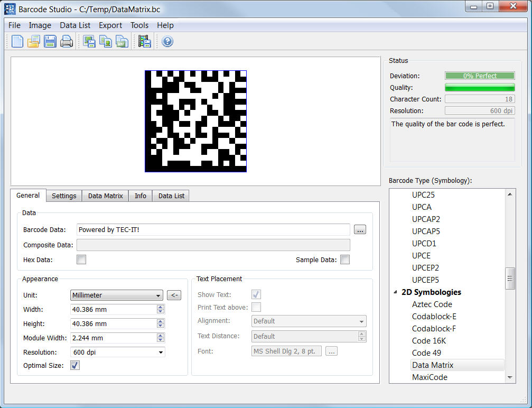Click the Font ellipsis button
This screenshot has width=532, height=408.
331,351
